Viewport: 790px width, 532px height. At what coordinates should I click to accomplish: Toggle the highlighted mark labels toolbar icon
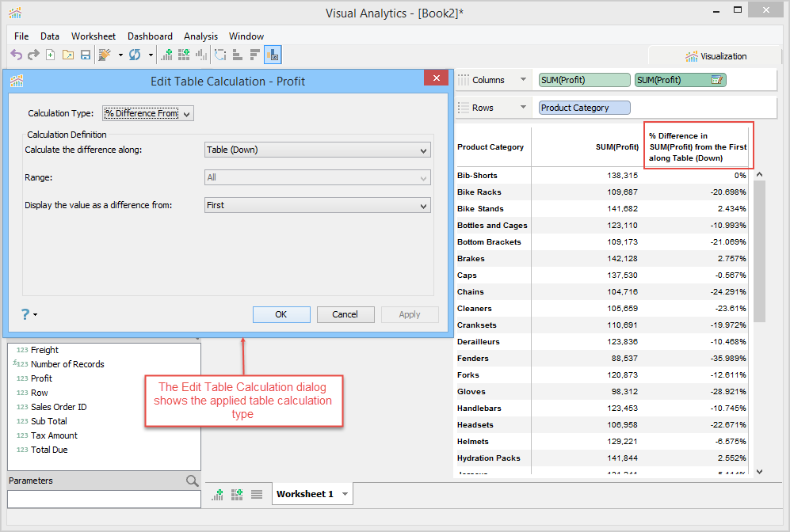point(273,55)
